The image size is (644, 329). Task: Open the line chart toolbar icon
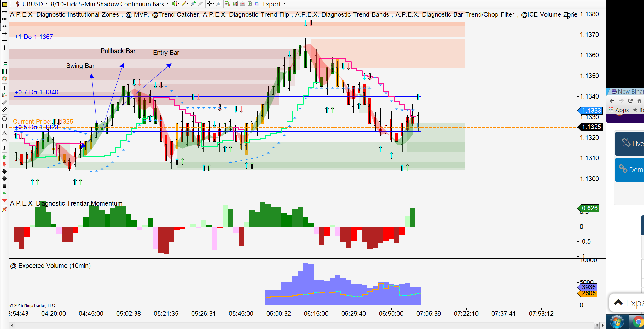(x=242, y=4)
